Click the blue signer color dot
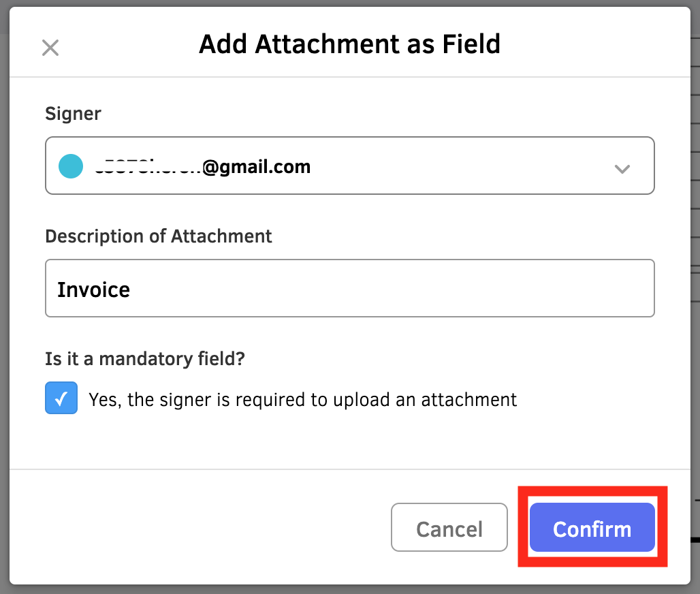 (x=71, y=166)
